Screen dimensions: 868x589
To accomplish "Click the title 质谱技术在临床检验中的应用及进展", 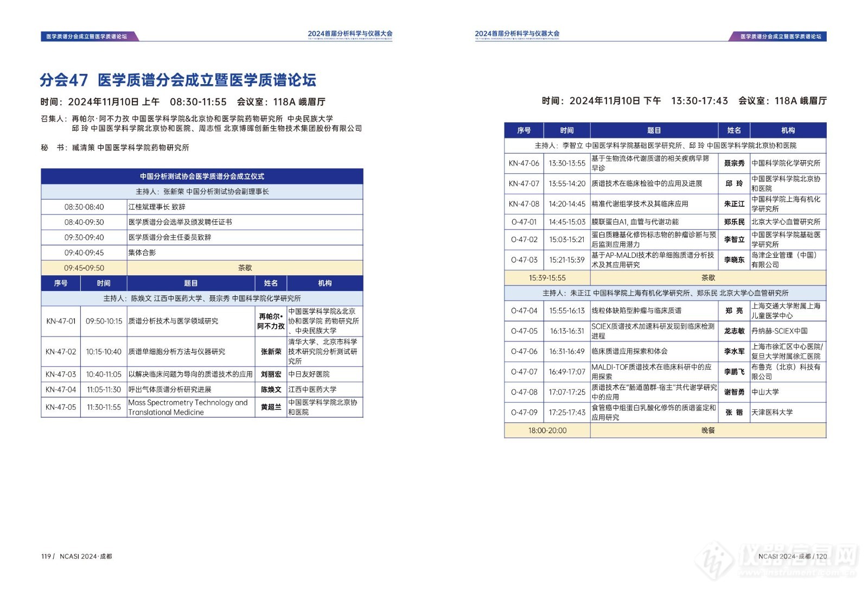I will click(x=647, y=183).
